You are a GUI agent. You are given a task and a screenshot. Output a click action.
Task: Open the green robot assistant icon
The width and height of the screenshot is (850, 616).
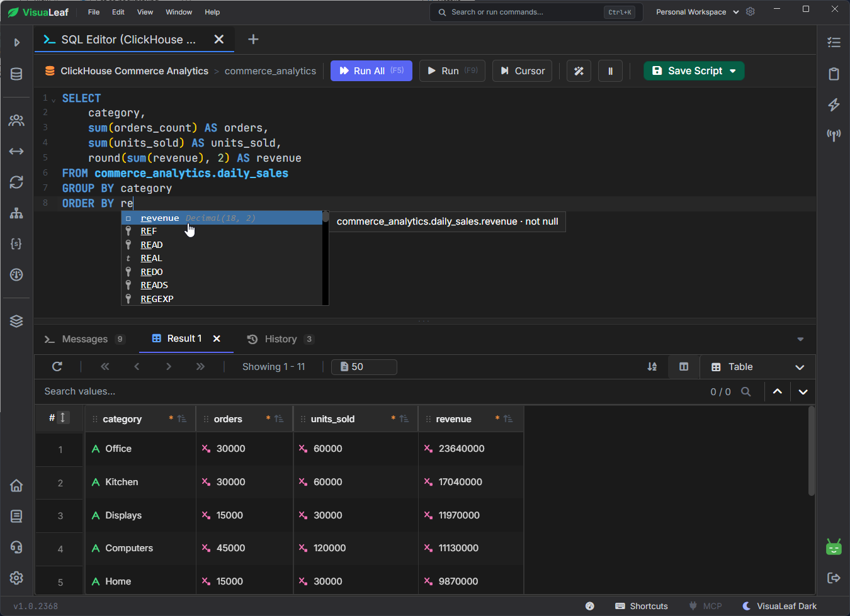point(834,547)
